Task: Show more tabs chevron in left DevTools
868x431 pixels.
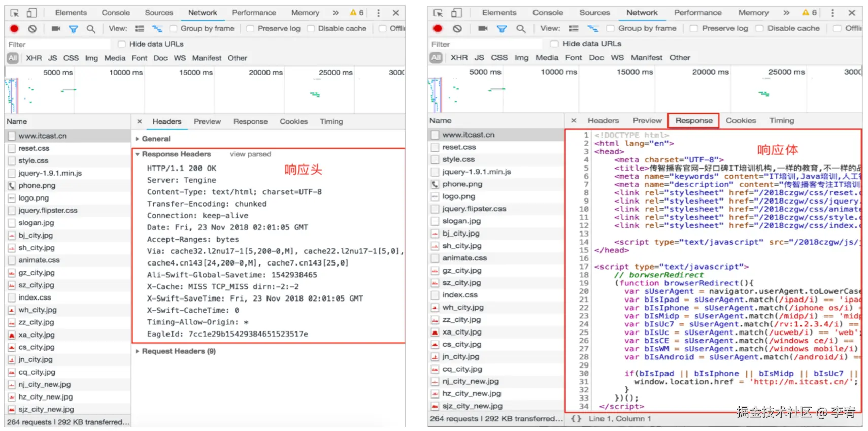Action: click(336, 13)
